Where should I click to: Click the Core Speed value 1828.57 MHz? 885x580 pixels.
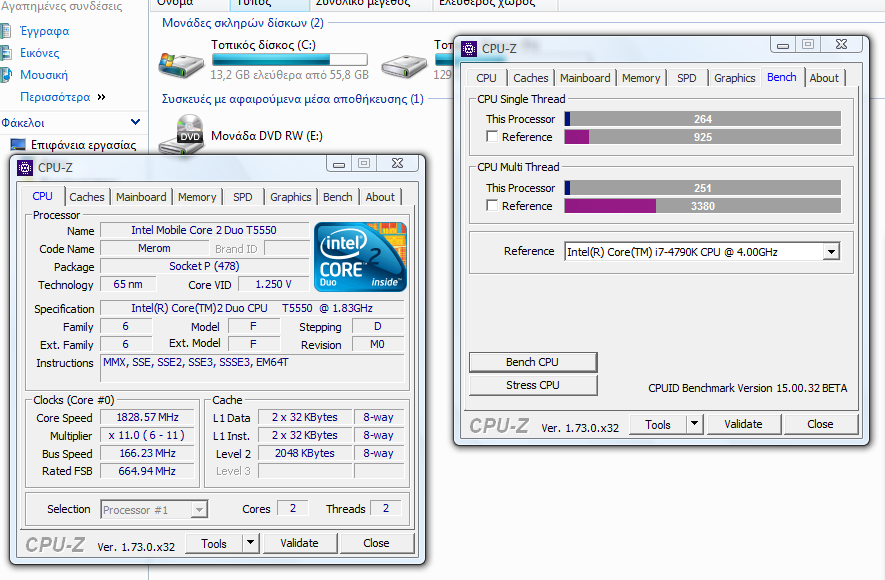click(x=147, y=418)
